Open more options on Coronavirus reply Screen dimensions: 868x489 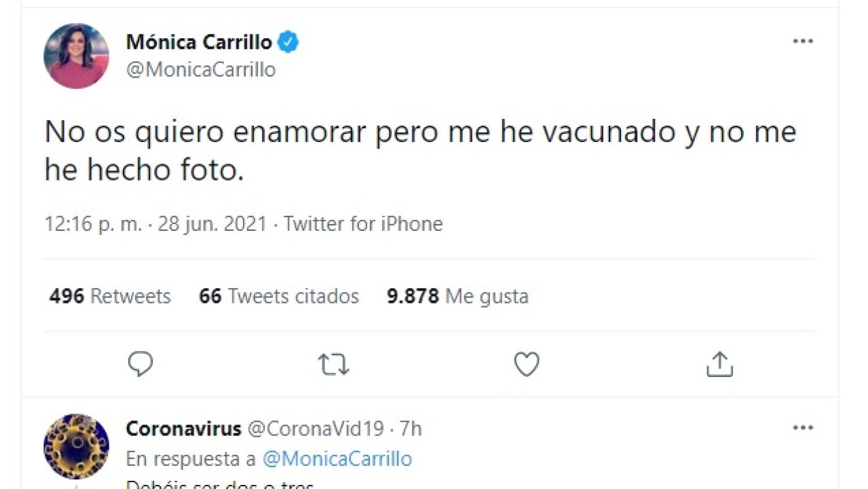coord(803,428)
